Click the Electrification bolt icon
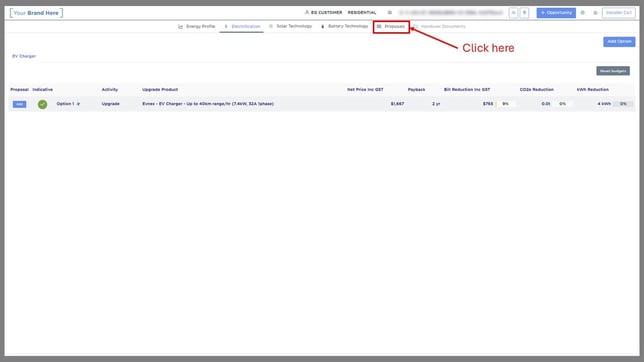The height and width of the screenshot is (362, 644). 226,27
